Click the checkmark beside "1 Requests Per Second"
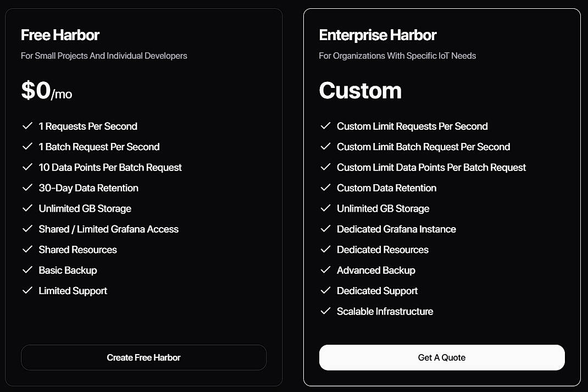 [x=27, y=126]
